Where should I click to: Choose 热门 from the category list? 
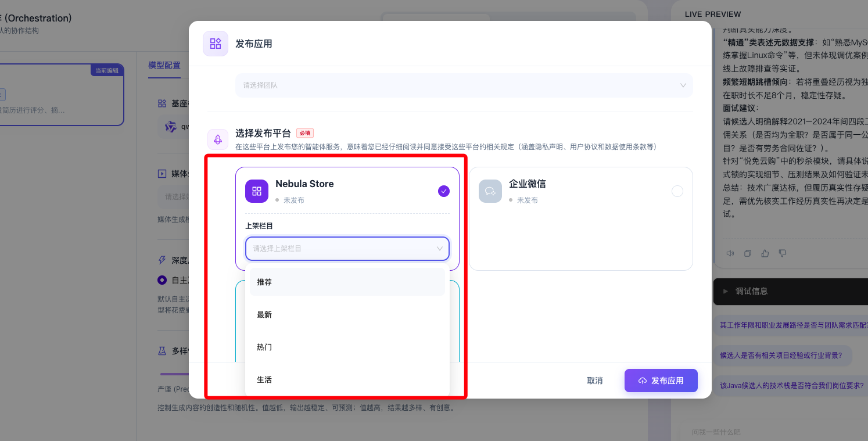(x=347, y=347)
